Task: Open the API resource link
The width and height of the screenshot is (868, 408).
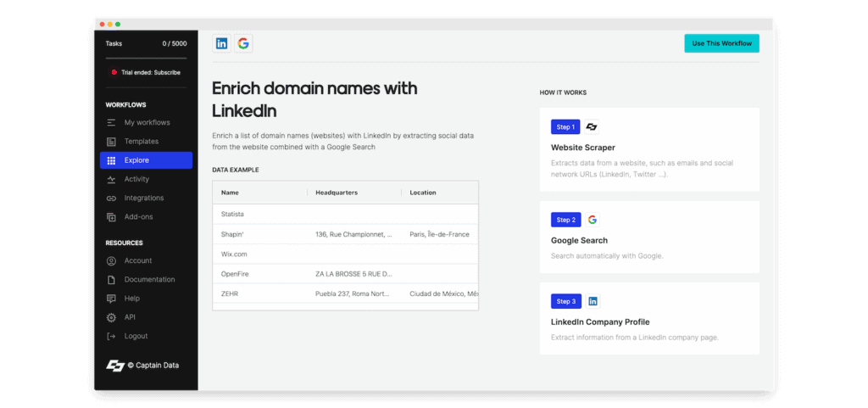Action: coord(146,317)
